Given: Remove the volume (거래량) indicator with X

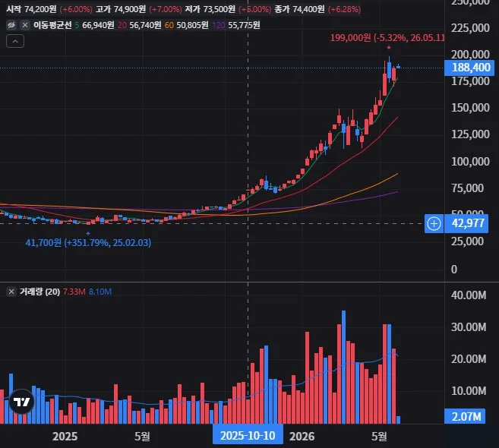Looking at the screenshot, I should coord(11,292).
